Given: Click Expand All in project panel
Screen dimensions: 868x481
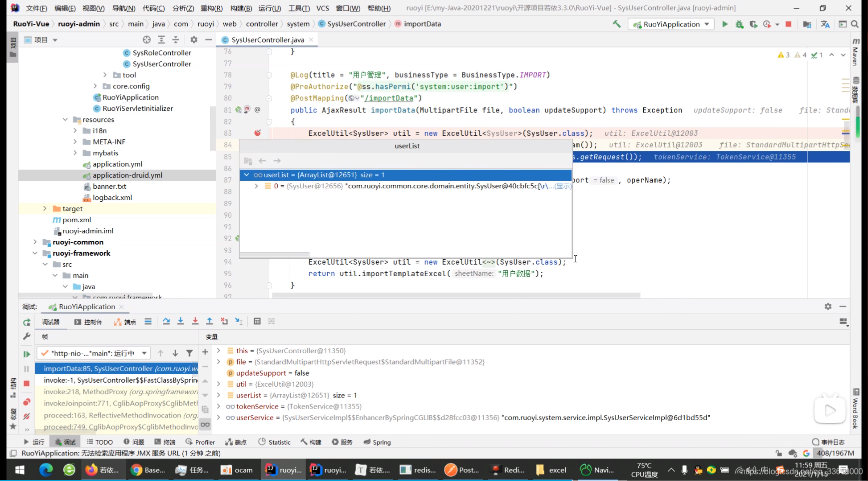Looking at the screenshot, I should (x=161, y=39).
